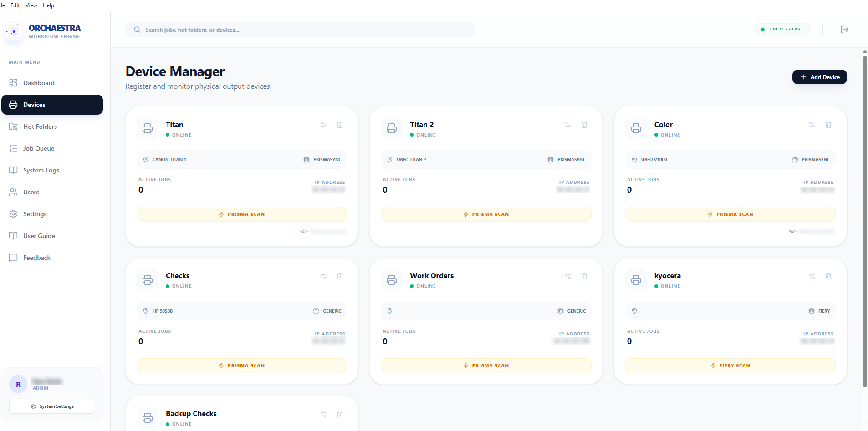
Task: Run Prisma Scan on Titan device
Action: pos(242,214)
